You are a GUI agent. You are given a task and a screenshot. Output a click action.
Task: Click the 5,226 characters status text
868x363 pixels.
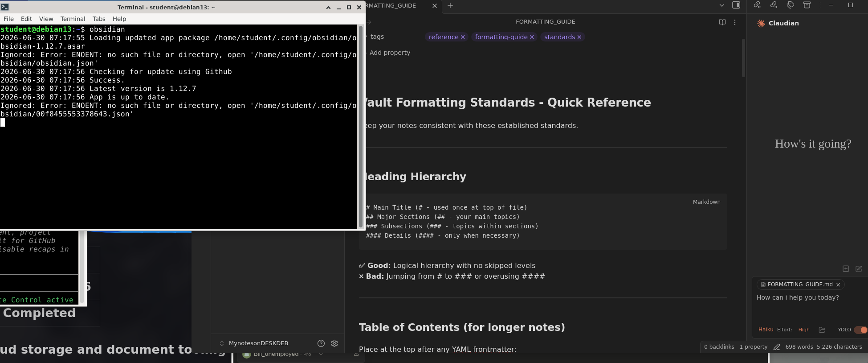click(839, 347)
